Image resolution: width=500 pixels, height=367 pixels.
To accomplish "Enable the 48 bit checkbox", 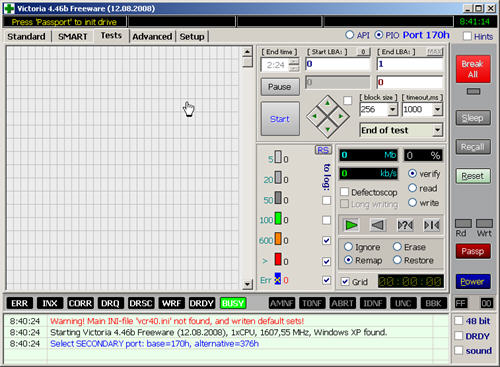I will [459, 321].
